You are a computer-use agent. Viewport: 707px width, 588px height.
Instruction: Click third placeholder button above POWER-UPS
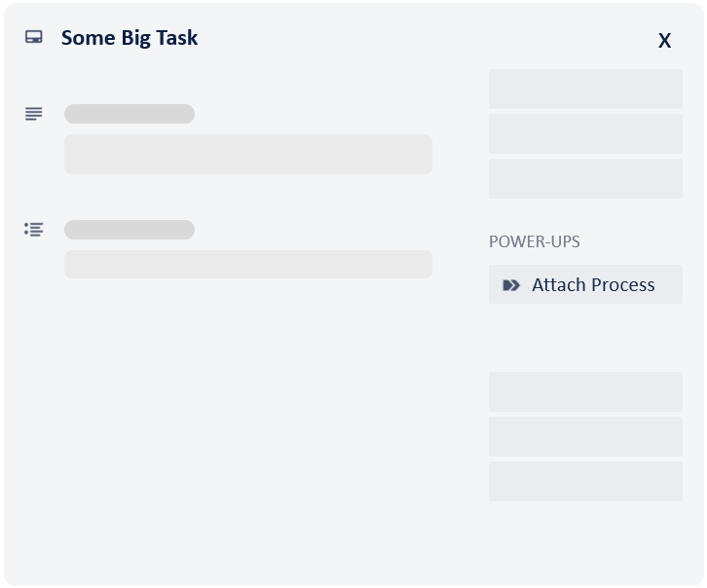pos(585,178)
